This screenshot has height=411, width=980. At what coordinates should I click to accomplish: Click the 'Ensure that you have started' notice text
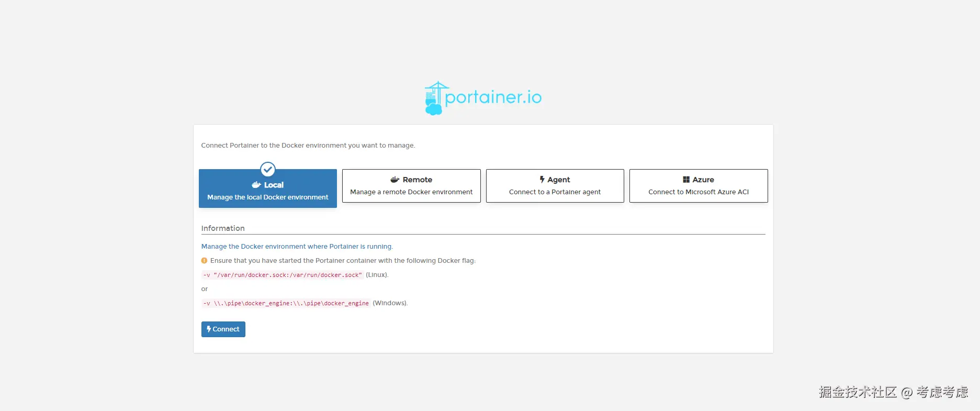pos(343,261)
